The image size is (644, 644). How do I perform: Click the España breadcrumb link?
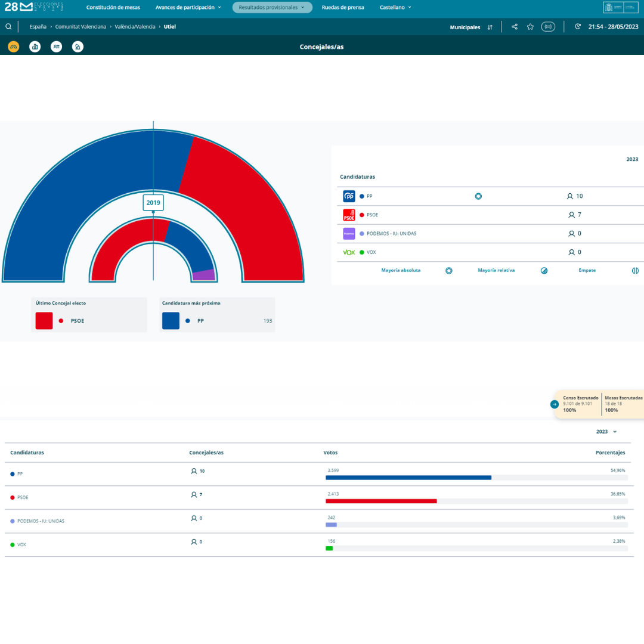click(x=38, y=27)
